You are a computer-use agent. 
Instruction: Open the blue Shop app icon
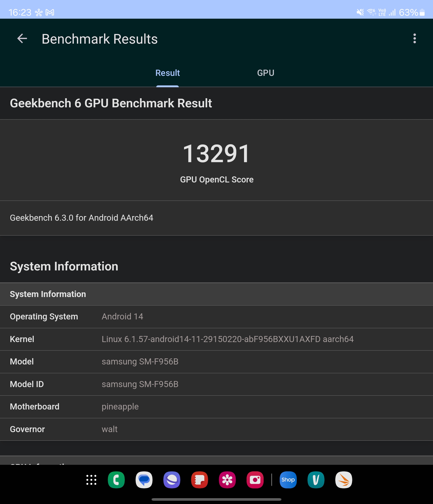click(288, 480)
